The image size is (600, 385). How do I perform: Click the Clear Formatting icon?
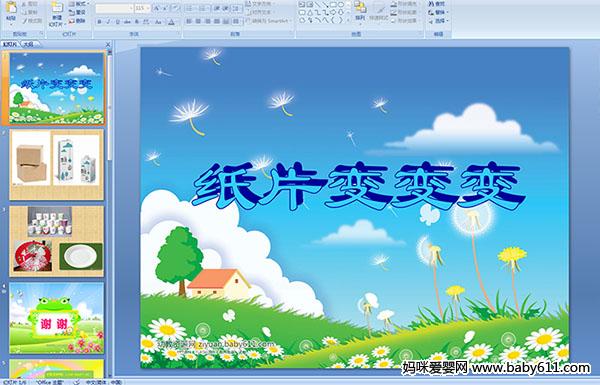(x=175, y=8)
